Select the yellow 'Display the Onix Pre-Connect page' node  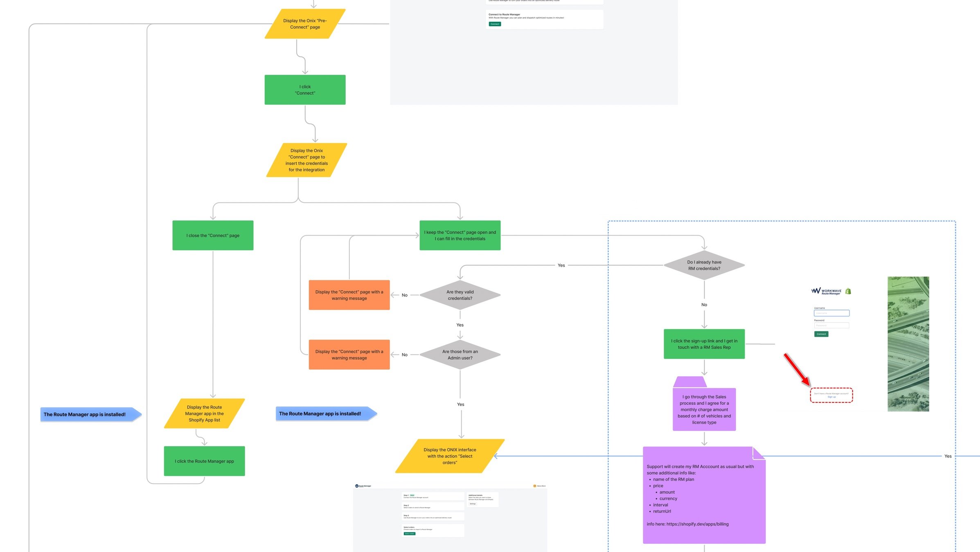pyautogui.click(x=305, y=24)
